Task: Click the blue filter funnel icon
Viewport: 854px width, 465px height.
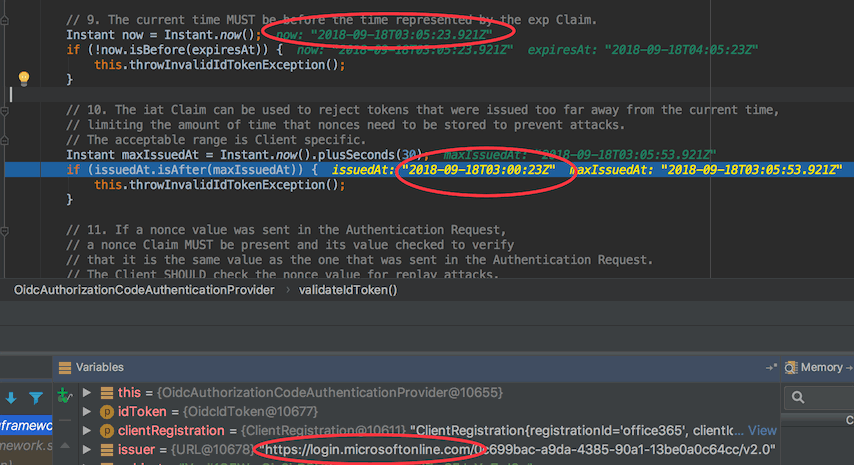Action: [37, 398]
